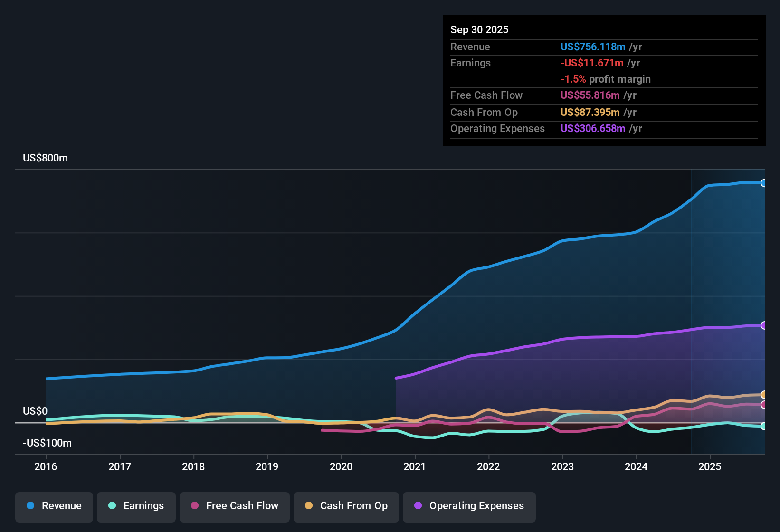Expand the Sep 30 2025 tooltip header

point(479,29)
